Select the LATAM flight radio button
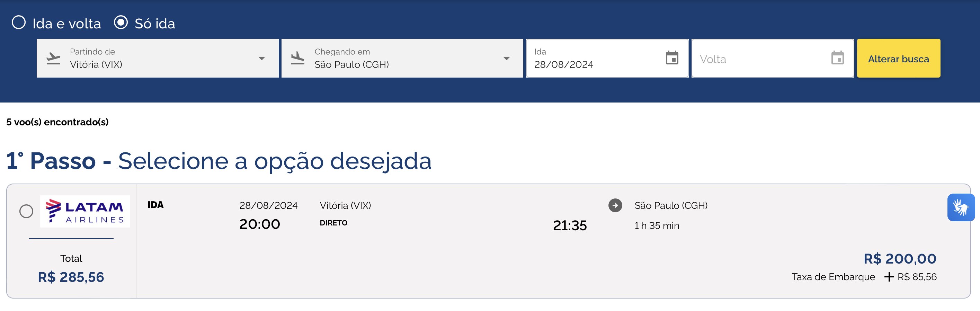This screenshot has height=311, width=980. [26, 211]
